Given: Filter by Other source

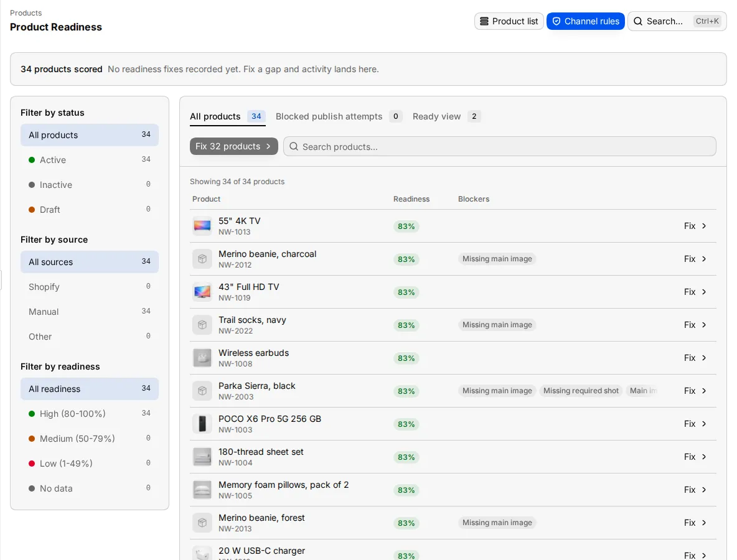Looking at the screenshot, I should click(x=89, y=337).
